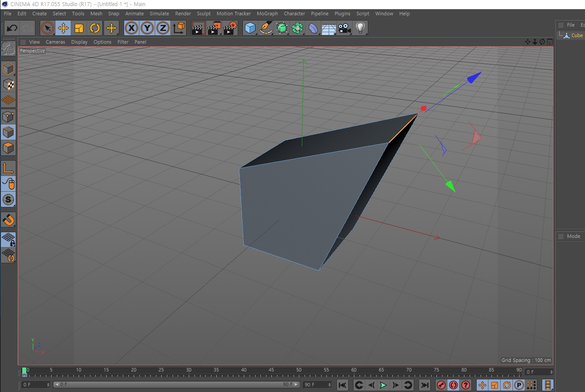Image resolution: width=585 pixels, height=392 pixels.
Task: Toggle coordinate system world/object icon
Action: (179, 28)
